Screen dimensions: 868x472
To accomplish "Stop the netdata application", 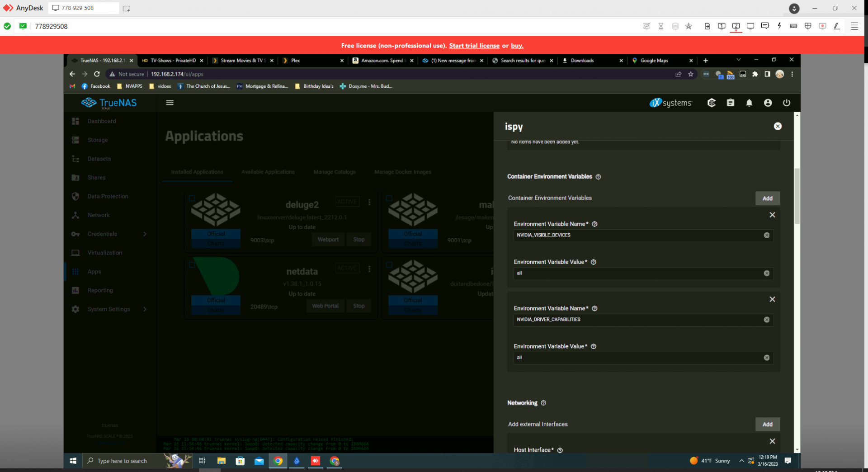I will [x=359, y=306].
